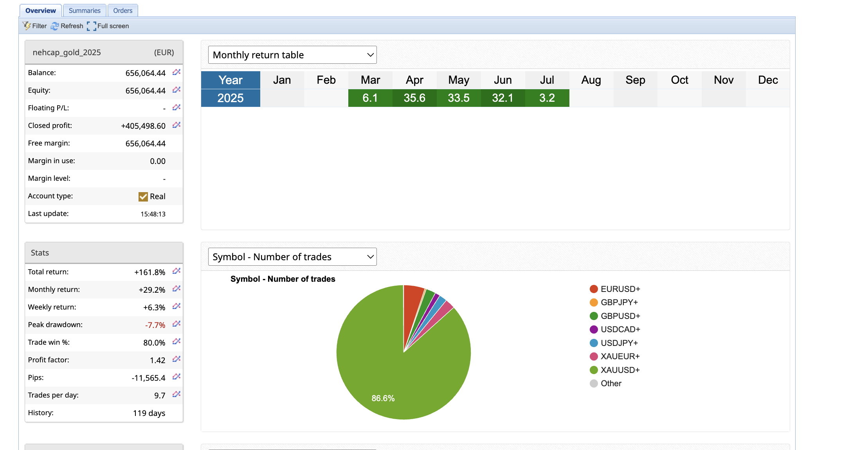Click the chart icon beside Closed profit
The image size is (868, 450).
[x=176, y=125]
